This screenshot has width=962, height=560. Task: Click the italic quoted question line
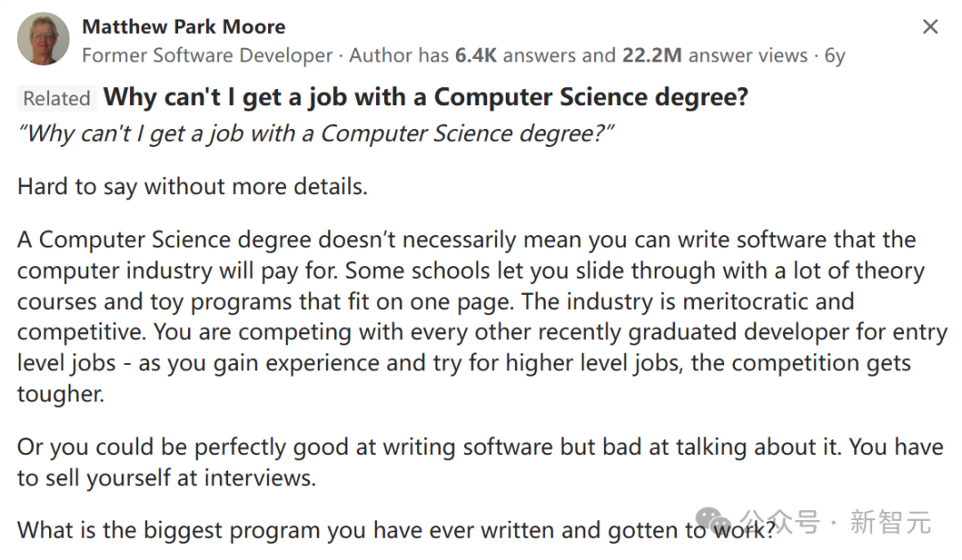[x=316, y=134]
